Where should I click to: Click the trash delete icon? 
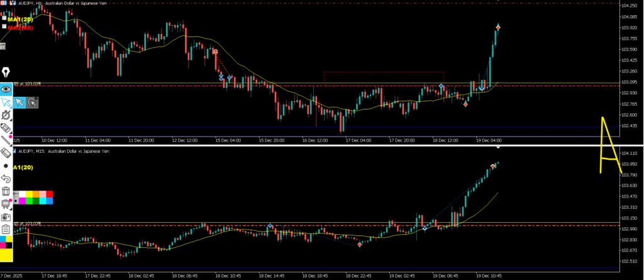pos(6,191)
